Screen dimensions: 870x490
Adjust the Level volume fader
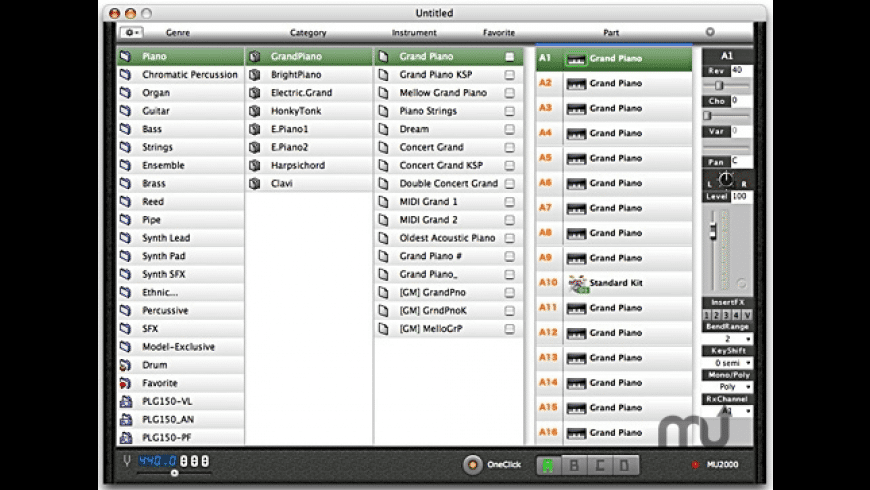point(714,230)
